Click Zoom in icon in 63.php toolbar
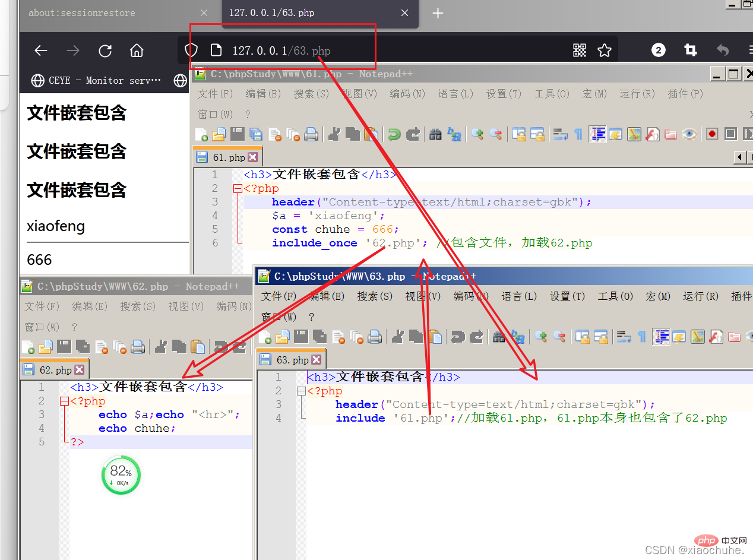This screenshot has height=560, width=753. pyautogui.click(x=540, y=337)
